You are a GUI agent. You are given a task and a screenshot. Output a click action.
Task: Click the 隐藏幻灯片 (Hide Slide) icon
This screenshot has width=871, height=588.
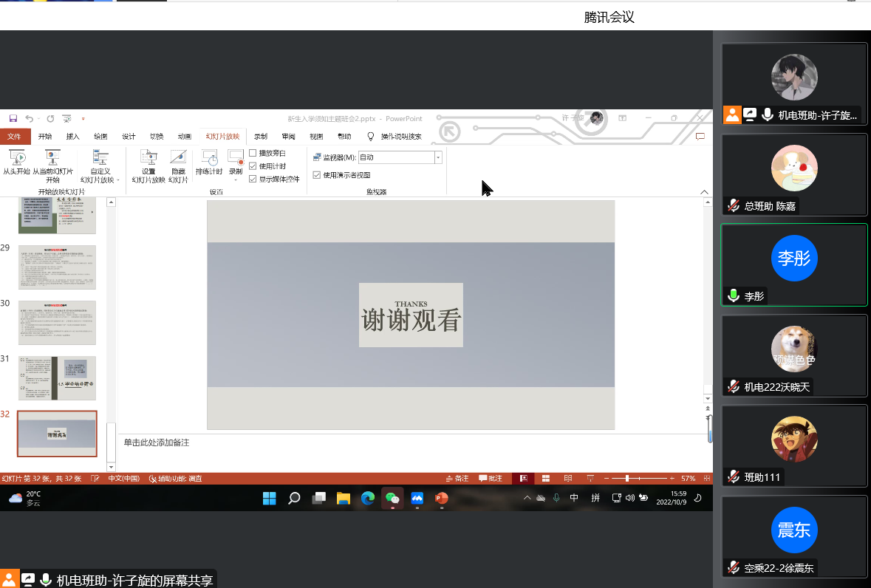[178, 157]
